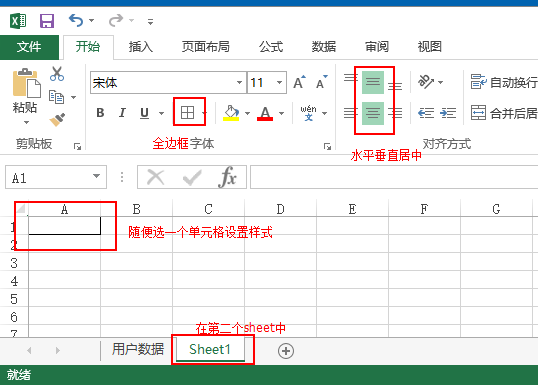
Task: Customize the Quick Access Toolbar
Action: 150,22
